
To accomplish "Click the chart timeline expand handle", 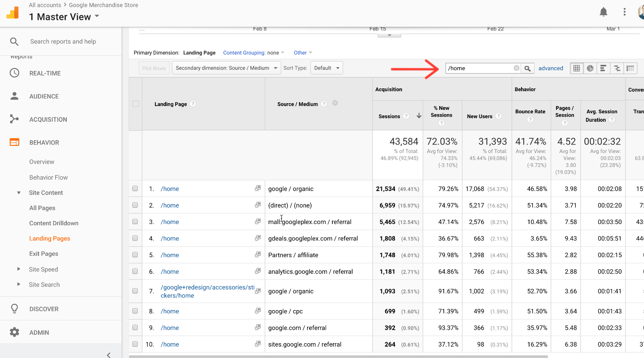I will coord(389,35).
